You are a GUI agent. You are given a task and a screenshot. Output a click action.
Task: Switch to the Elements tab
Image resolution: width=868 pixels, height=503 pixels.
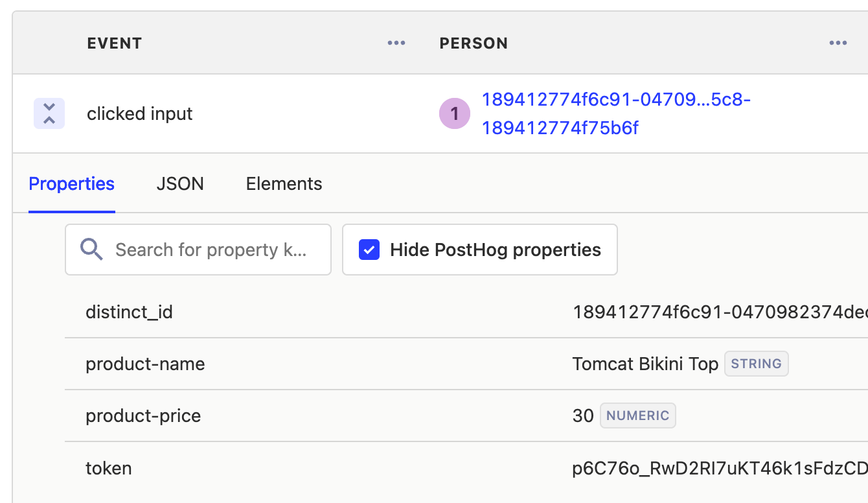[x=283, y=183]
